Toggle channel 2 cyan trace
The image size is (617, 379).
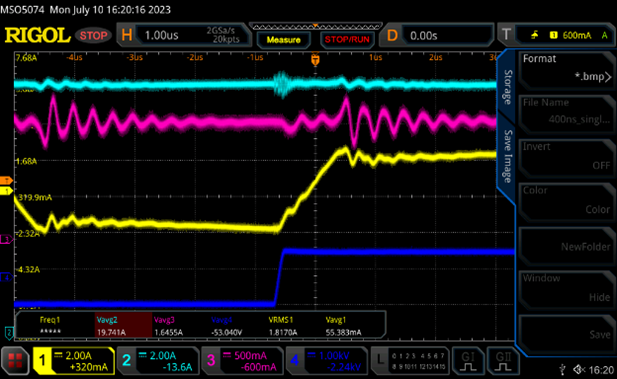[157, 361]
